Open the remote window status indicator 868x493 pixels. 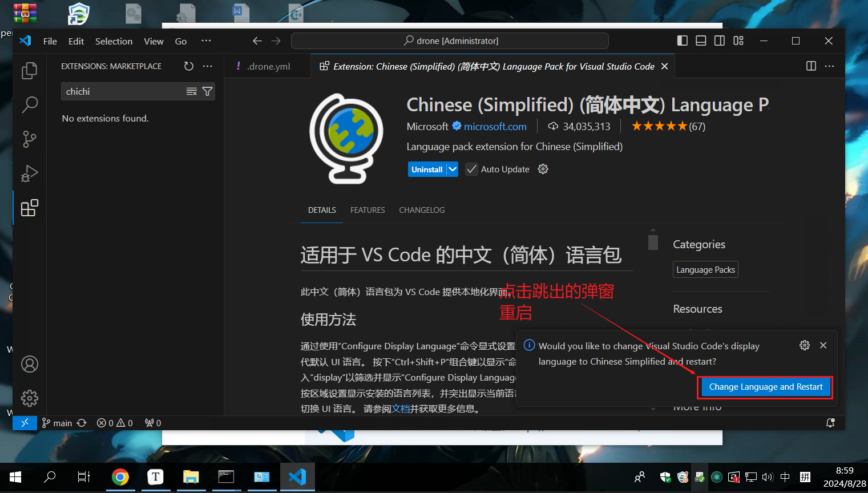25,423
